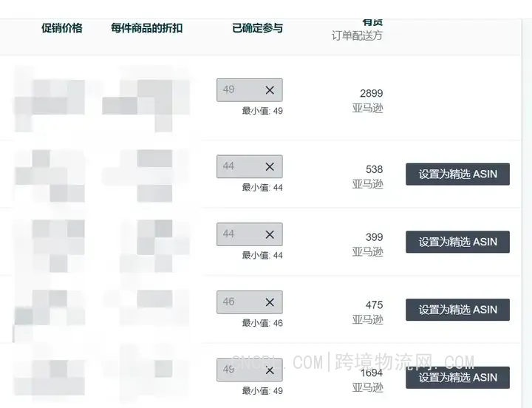The height and width of the screenshot is (408, 532).
Task: Clear the quantity field in the 399 stock row
Action: click(x=270, y=234)
